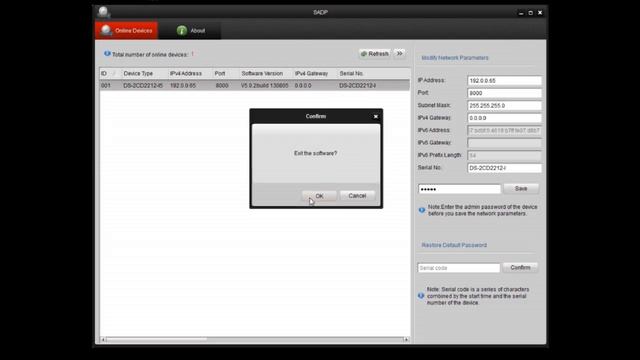
Task: Click OK in the Confirm dialog
Action: (319, 196)
